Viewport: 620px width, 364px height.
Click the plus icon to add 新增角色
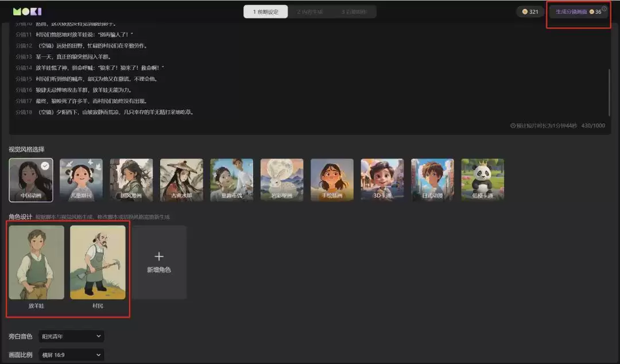click(x=159, y=256)
